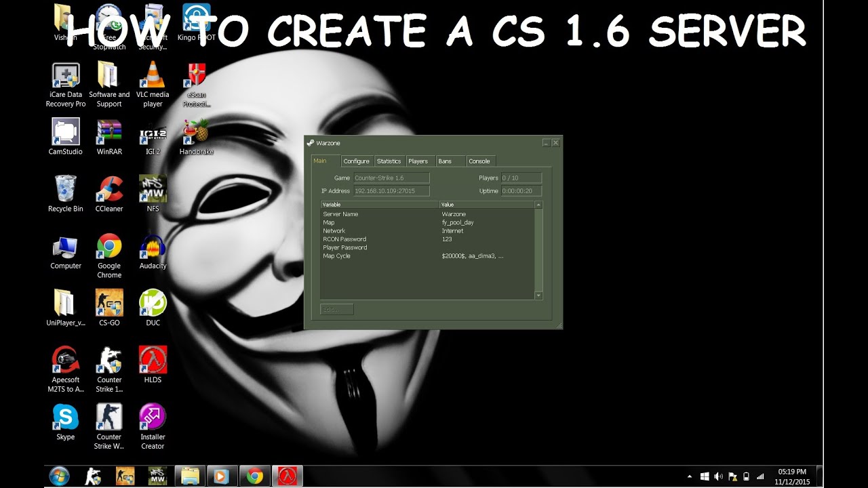Image resolution: width=868 pixels, height=488 pixels.
Task: Select the Kingo ROOT desktop icon
Action: pos(196,22)
